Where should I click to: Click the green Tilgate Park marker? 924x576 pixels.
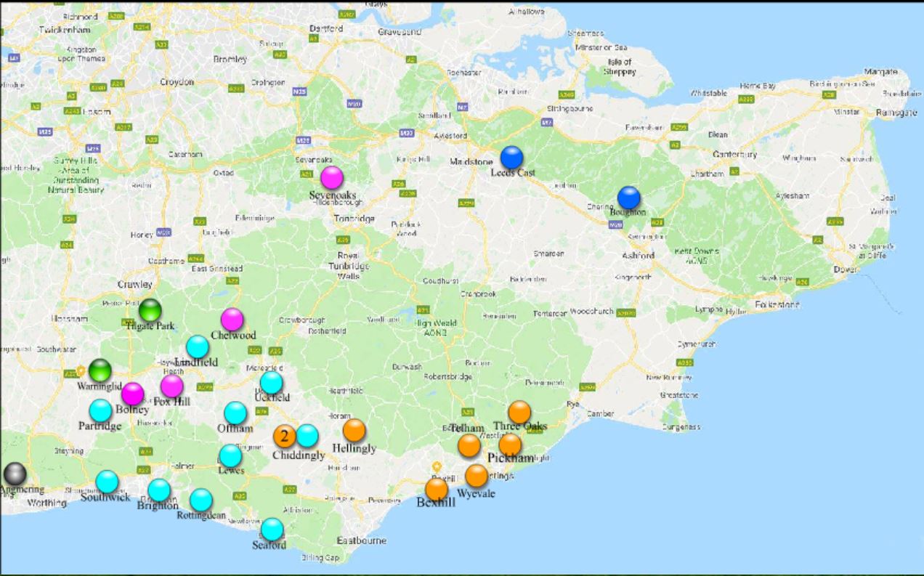tap(150, 310)
